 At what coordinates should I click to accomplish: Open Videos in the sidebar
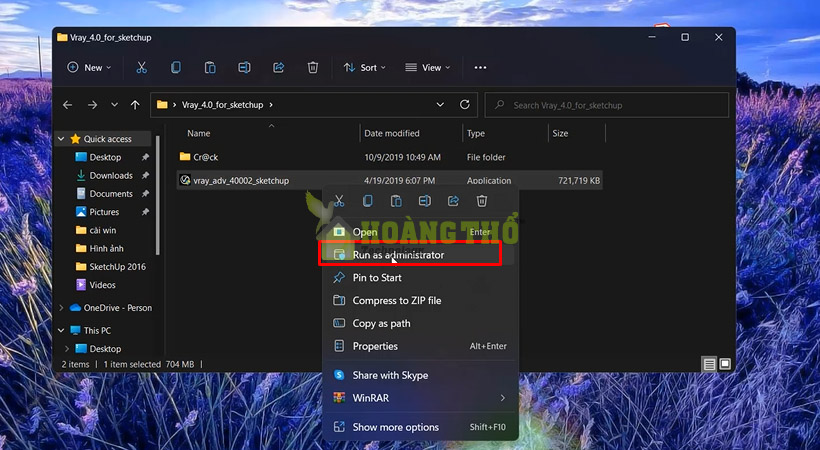pyautogui.click(x=102, y=285)
